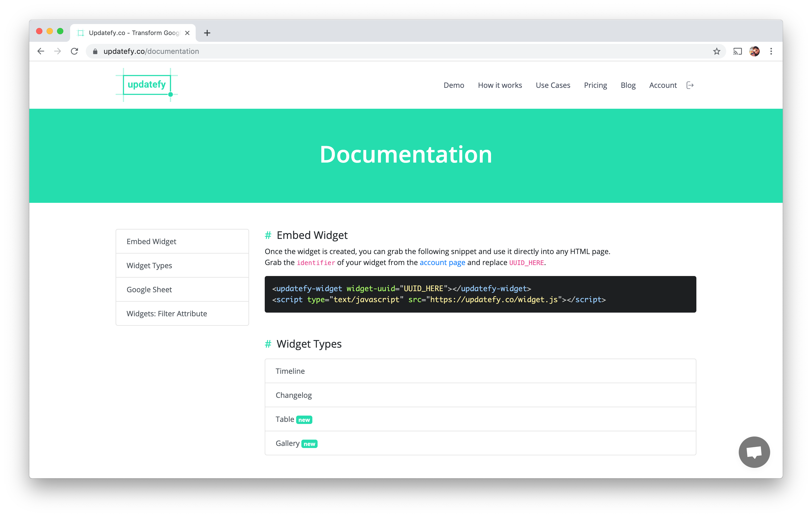812x517 pixels.
Task: Open a new tab with plus icon
Action: (x=207, y=33)
